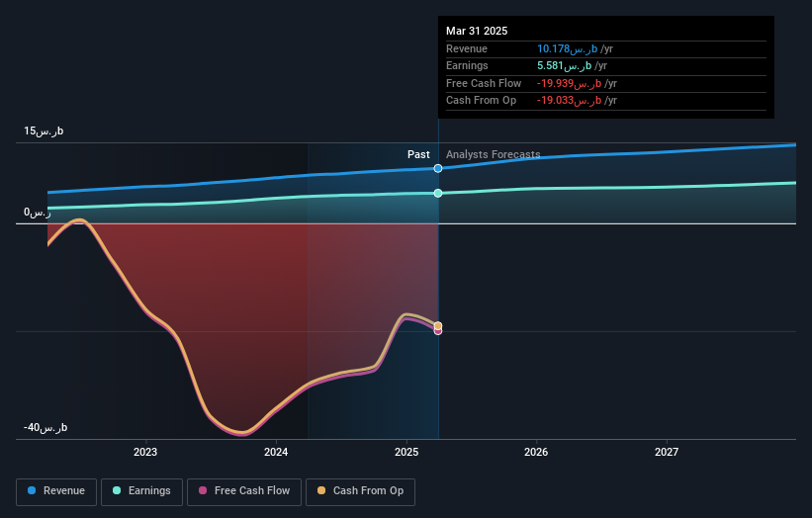Click the 0 y-axis label
This screenshot has width=812, height=518.
click(38, 213)
